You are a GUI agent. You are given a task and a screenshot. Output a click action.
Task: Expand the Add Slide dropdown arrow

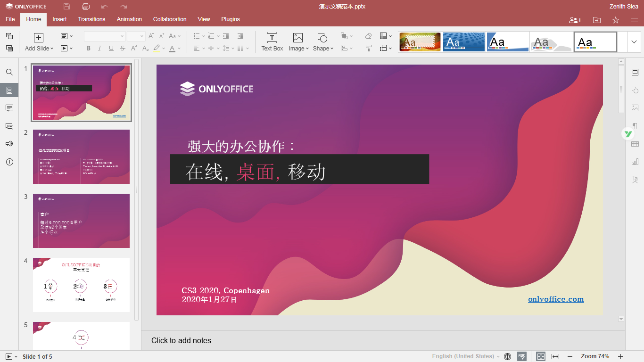click(52, 49)
